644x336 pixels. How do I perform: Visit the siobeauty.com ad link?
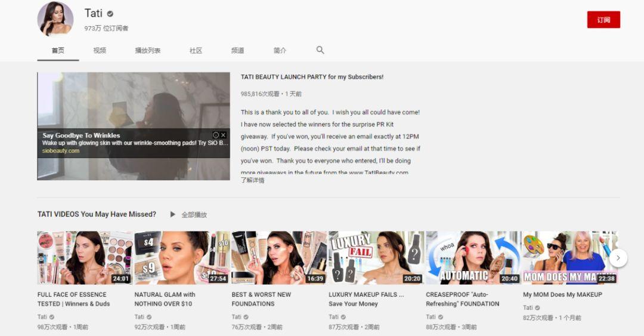[x=61, y=151]
